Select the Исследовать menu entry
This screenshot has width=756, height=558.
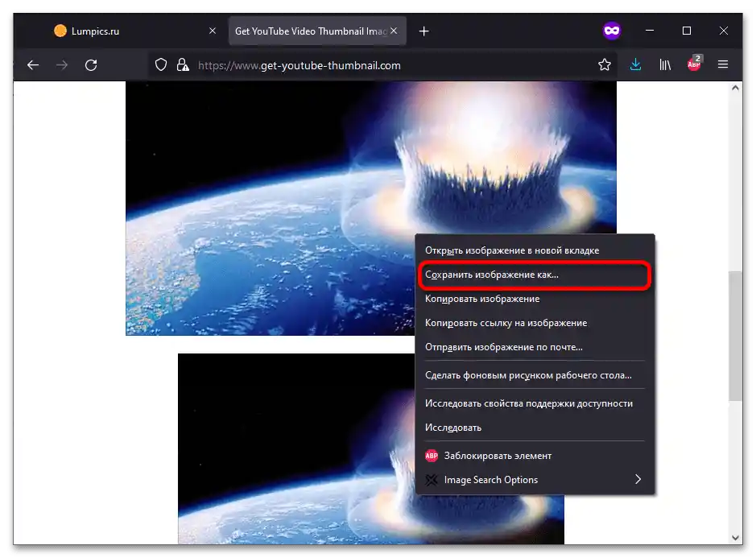point(535,428)
